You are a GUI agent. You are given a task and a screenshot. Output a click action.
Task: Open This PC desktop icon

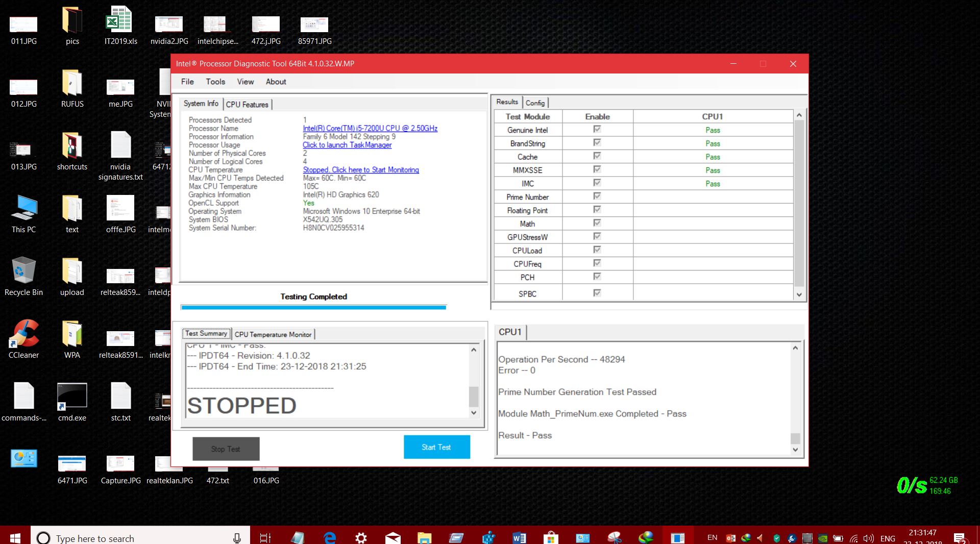[23, 214]
